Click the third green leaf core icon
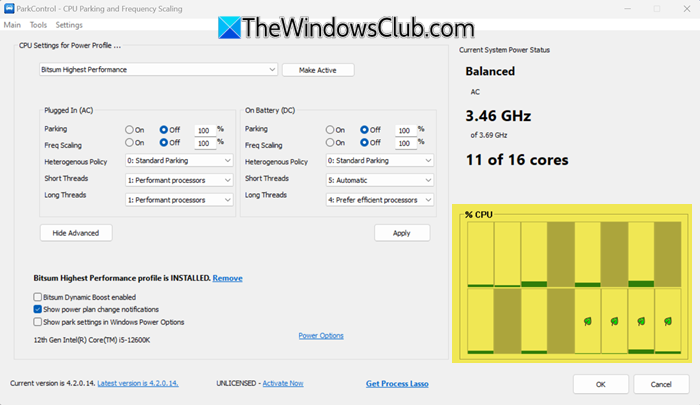 [641, 321]
